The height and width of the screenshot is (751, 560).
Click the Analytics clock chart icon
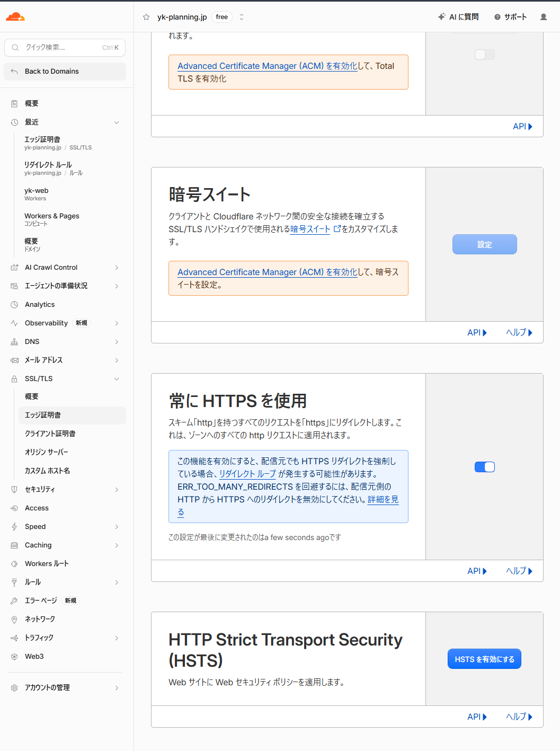[14, 305]
